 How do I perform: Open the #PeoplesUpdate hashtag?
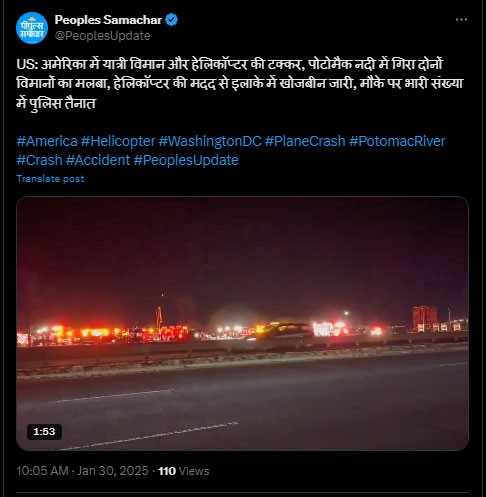[x=186, y=160]
